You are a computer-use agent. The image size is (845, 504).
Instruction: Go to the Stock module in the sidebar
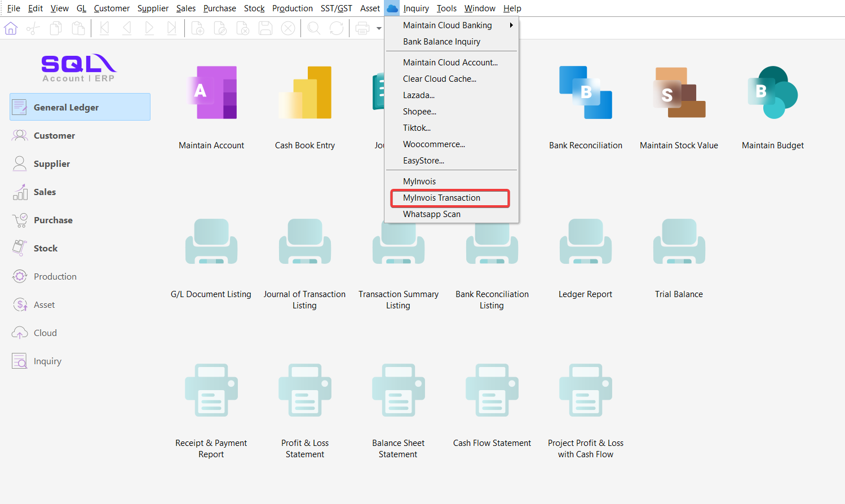(x=46, y=249)
